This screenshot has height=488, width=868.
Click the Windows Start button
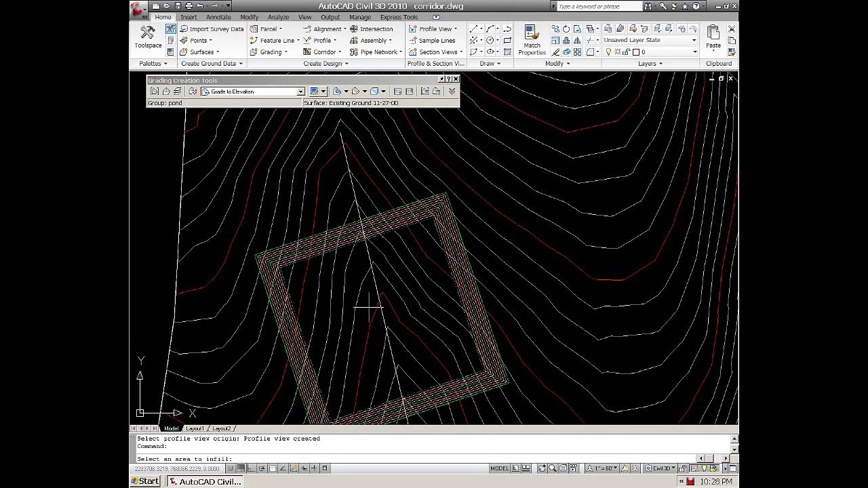145,481
